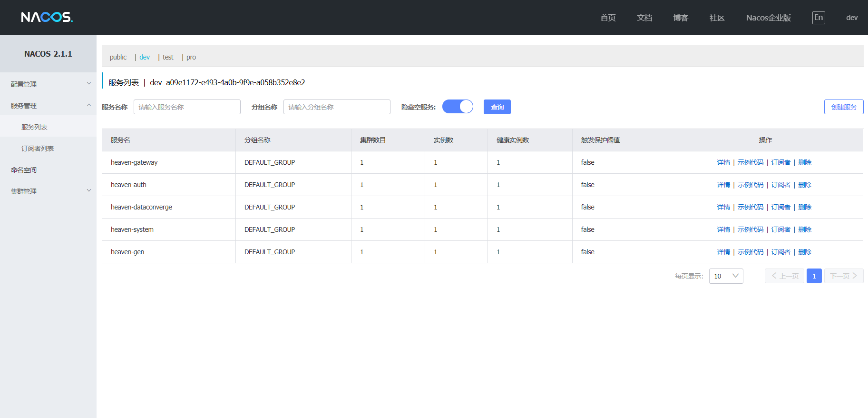Switch language with the En icon
The height and width of the screenshot is (418, 868).
tap(819, 18)
